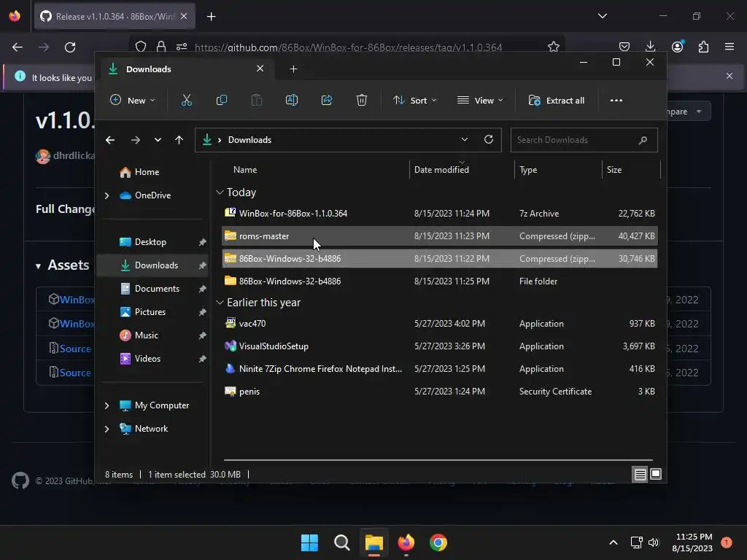Show hidden system tray icons

613,542
